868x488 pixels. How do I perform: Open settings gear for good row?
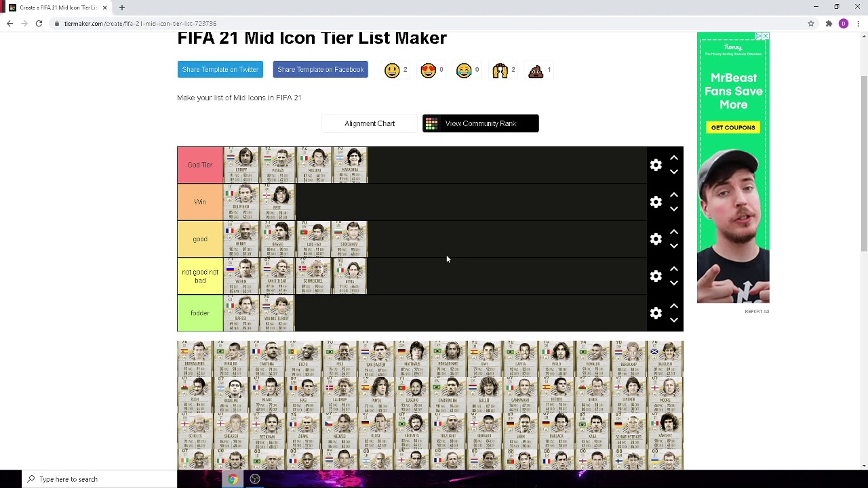click(x=656, y=239)
